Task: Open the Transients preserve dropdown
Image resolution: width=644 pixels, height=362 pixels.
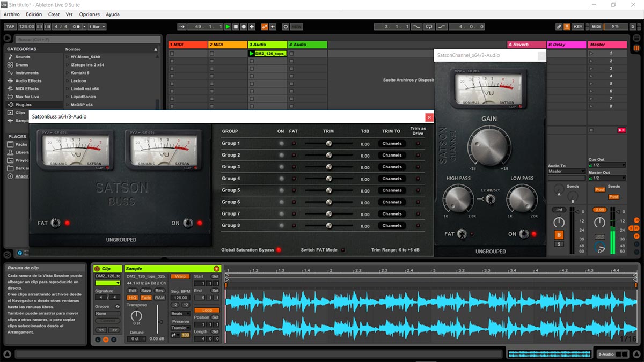Action: 180,328
